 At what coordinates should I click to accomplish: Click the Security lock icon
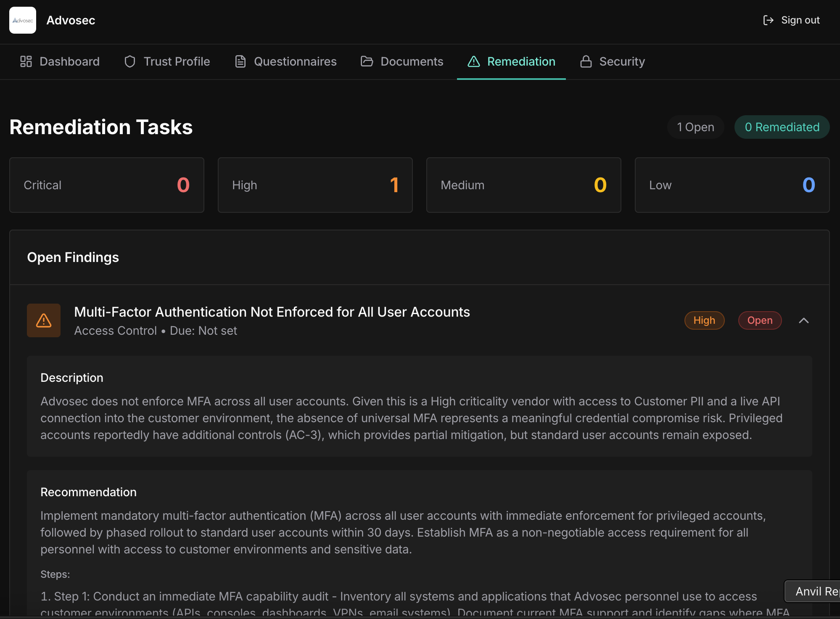click(586, 61)
